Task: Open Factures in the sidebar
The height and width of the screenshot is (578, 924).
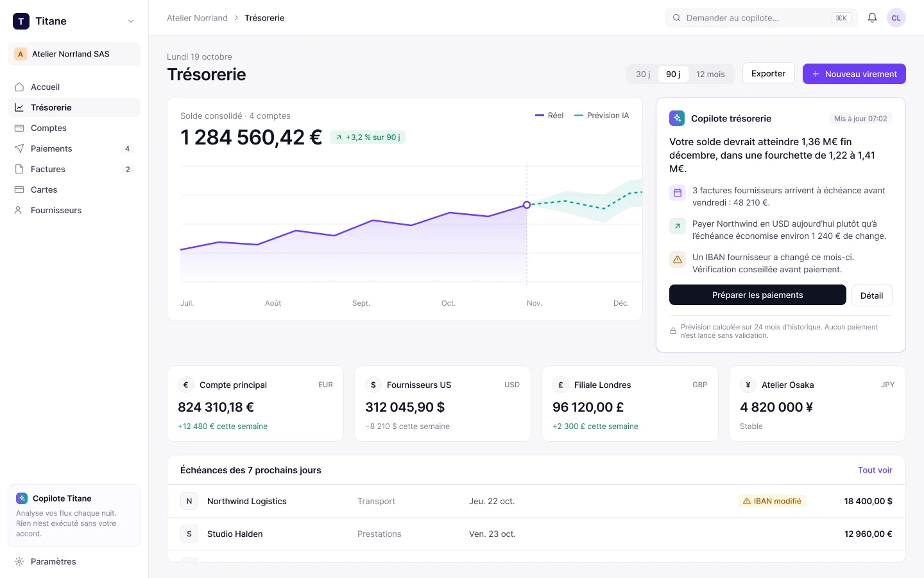Action: coord(74,169)
